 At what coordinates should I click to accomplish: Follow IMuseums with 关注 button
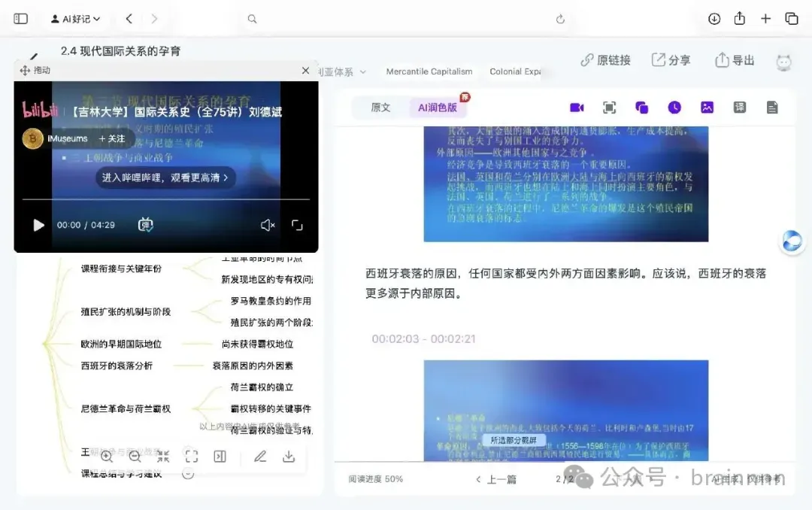112,138
